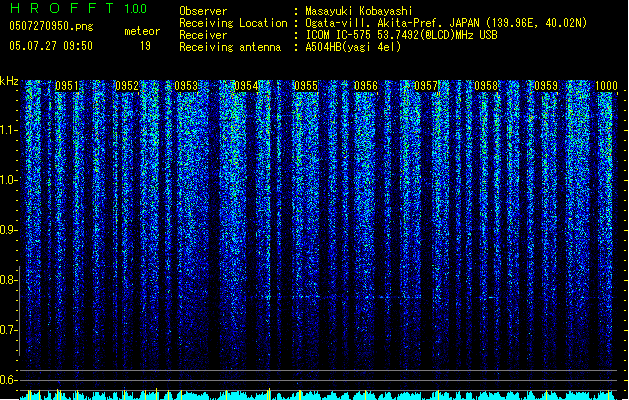The height and width of the screenshot is (400, 629).
Task: Click frequency axis label 0.6
Action: coord(7,380)
